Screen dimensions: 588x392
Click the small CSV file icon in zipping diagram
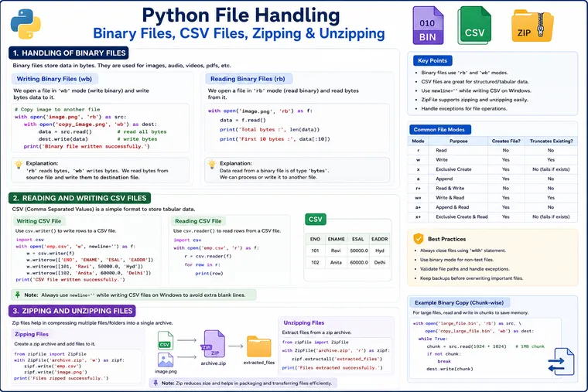166,340
